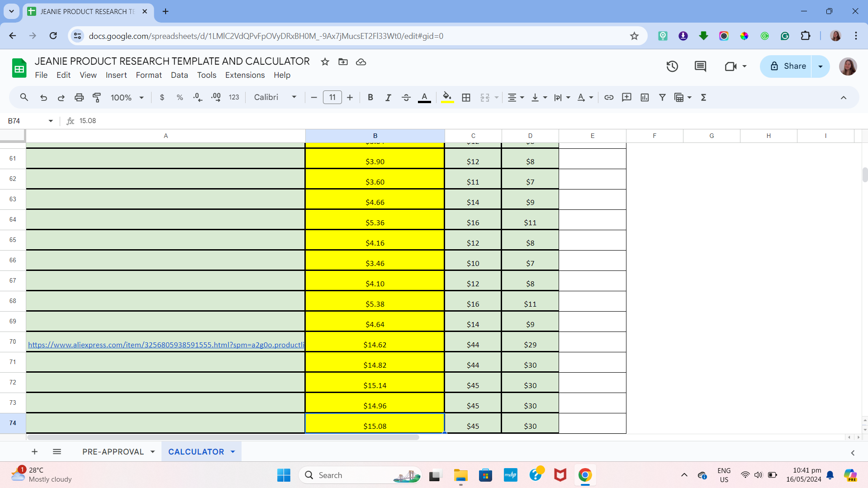Image resolution: width=868 pixels, height=488 pixels.
Task: Open the Calibri font dropdown
Action: (275, 97)
